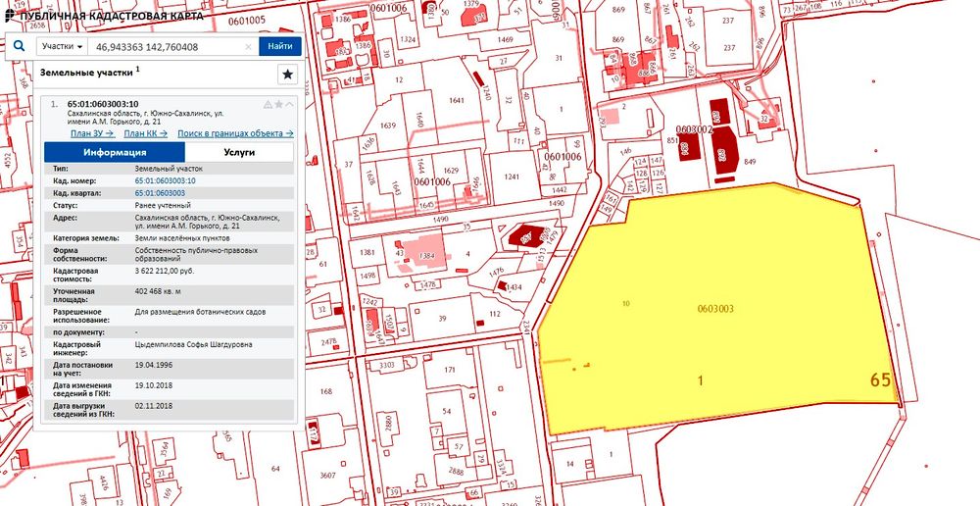The width and height of the screenshot is (980, 506).
Task: Open cadastral quarter 65:01:0603003 link
Action: (160, 193)
